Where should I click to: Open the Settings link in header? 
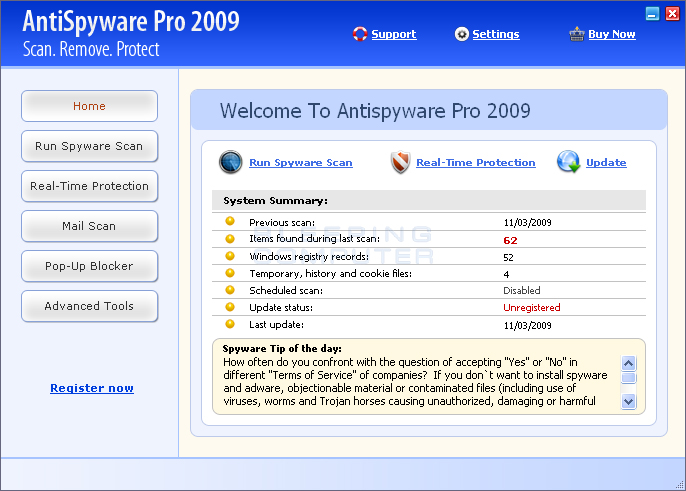coord(496,34)
